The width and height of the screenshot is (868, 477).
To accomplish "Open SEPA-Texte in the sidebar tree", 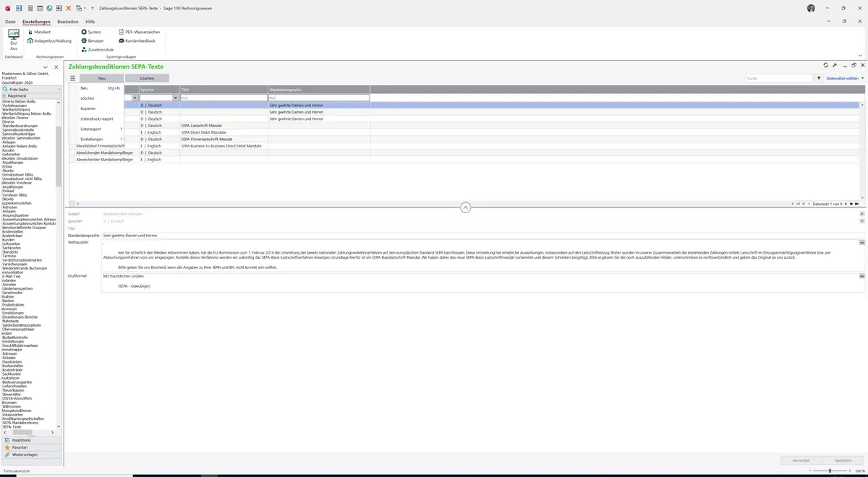I will click(12, 427).
